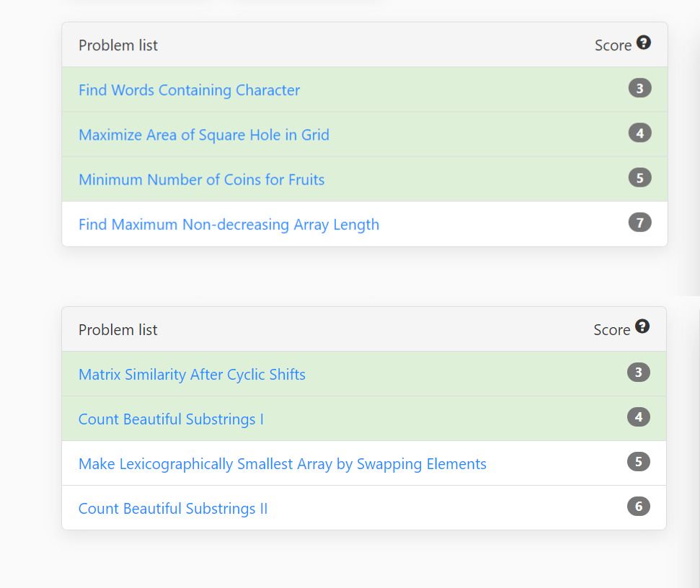Open Maximize Area of Square Hole in Grid
This screenshot has width=700, height=588.
(x=203, y=135)
